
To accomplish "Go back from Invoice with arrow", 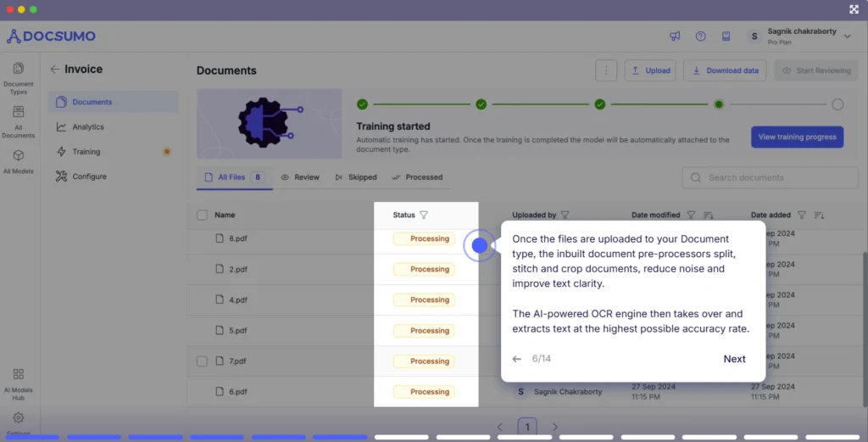I will point(54,70).
